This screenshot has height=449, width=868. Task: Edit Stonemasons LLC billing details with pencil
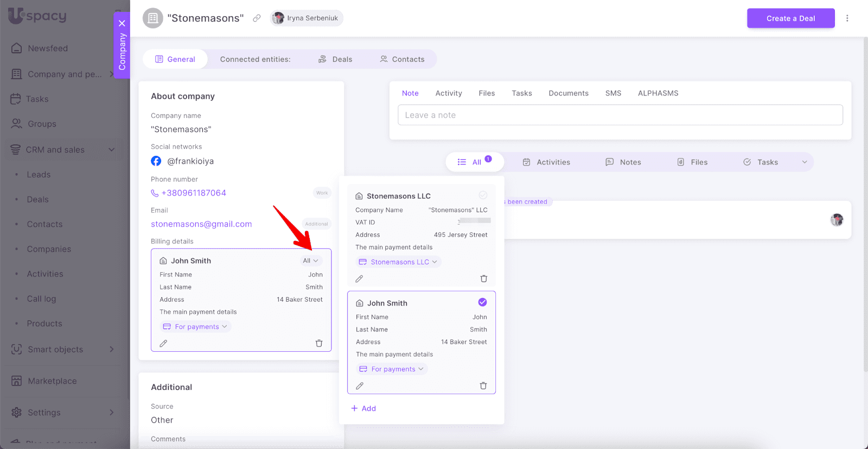pos(359,279)
